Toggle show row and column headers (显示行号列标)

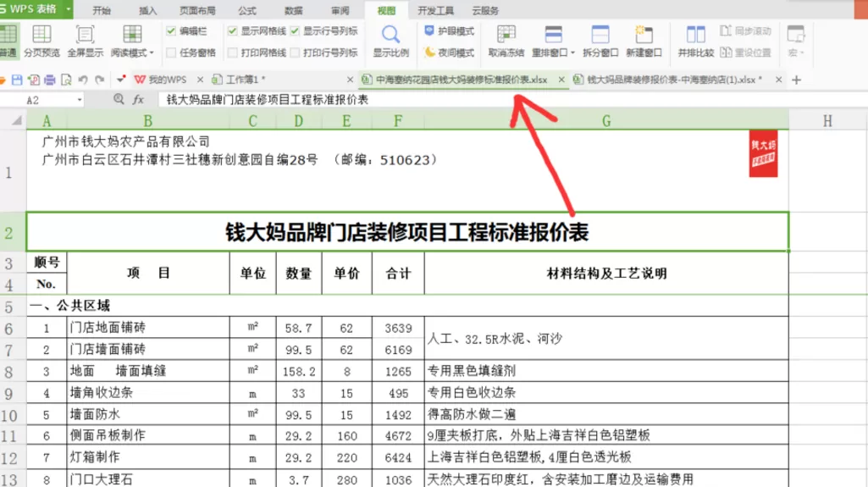tap(295, 31)
